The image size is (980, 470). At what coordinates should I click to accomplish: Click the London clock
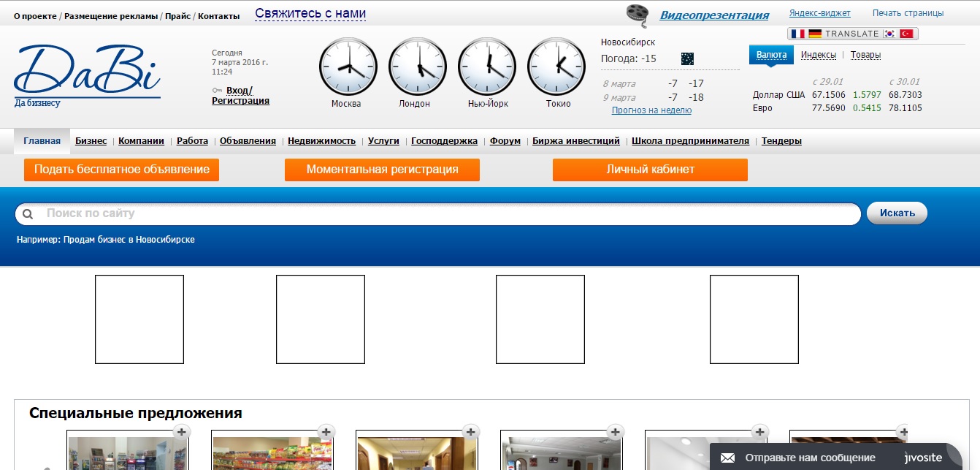tap(418, 67)
